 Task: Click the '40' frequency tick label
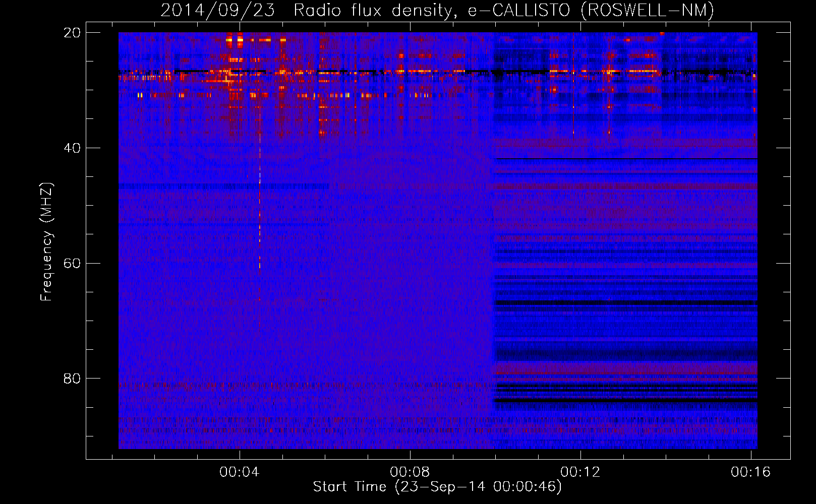coord(72,148)
